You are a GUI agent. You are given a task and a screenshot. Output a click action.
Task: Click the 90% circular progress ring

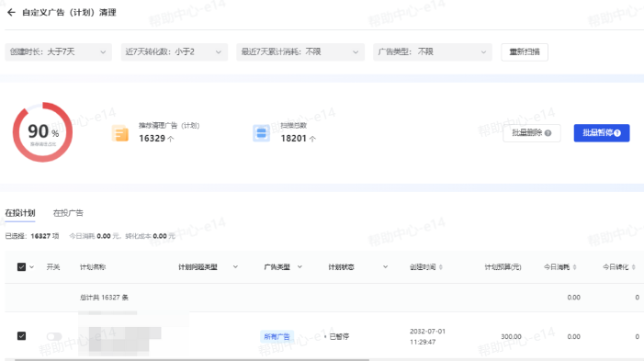coord(42,132)
